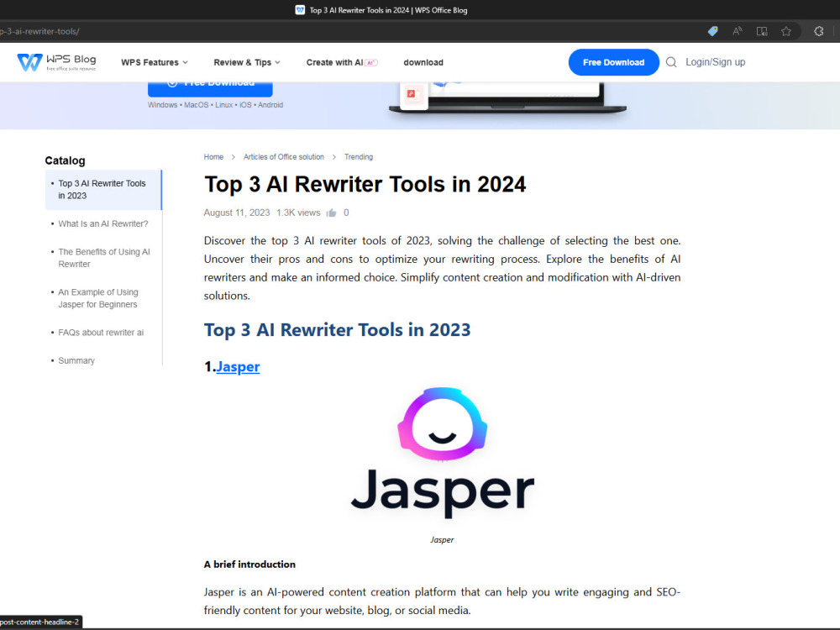Like the article with thumbs-up icon
Image resolution: width=840 pixels, height=630 pixels.
pyautogui.click(x=331, y=213)
